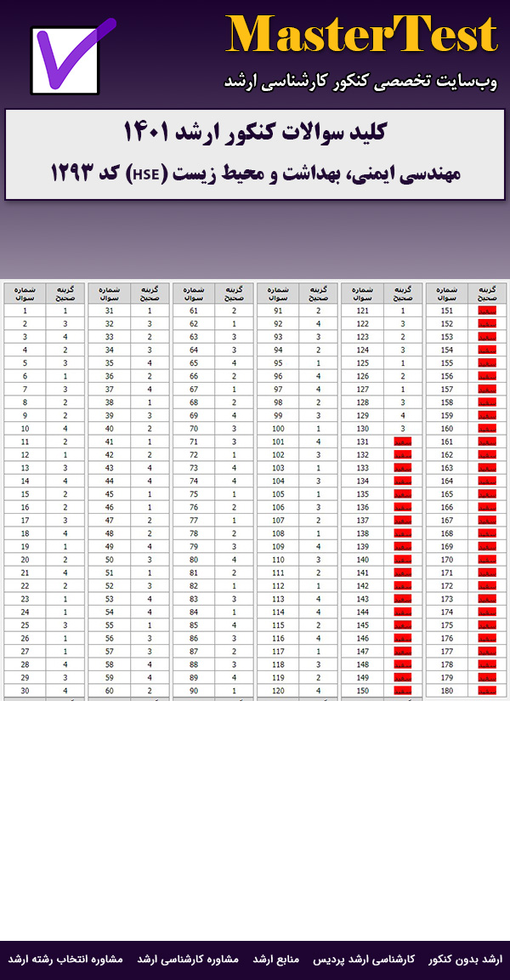Click the red answer cell for question 151

coord(487,311)
